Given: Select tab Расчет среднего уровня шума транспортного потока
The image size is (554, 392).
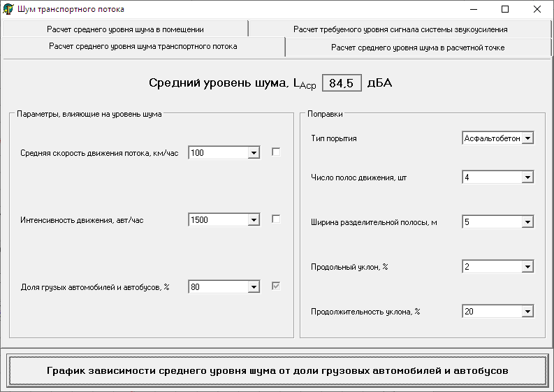Looking at the screenshot, I should (x=143, y=46).
